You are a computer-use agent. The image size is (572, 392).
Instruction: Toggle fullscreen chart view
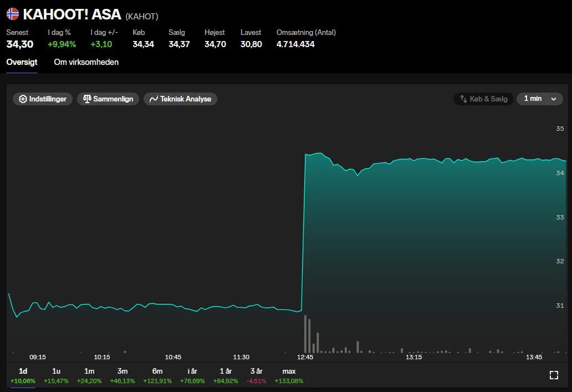[x=553, y=375]
